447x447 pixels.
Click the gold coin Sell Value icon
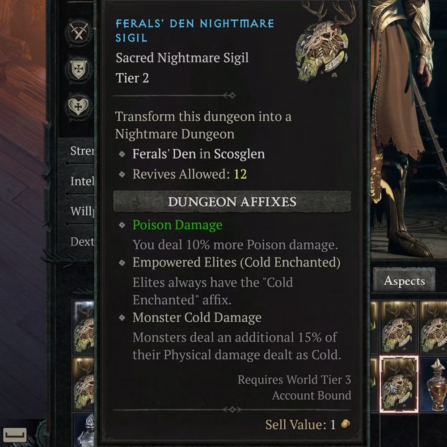coord(346,424)
